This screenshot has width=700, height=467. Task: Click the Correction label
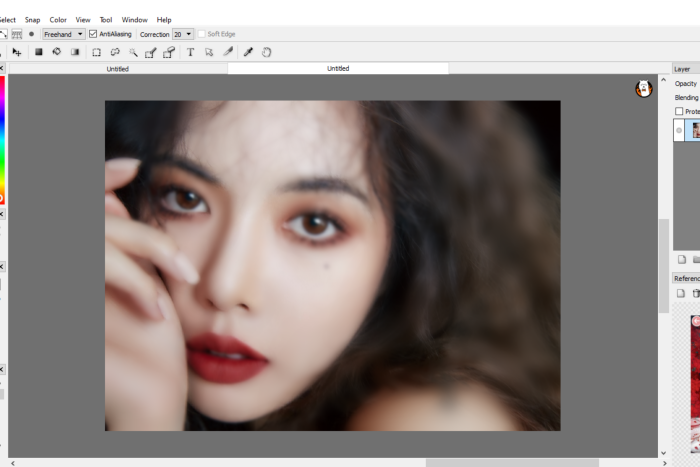pyautogui.click(x=154, y=34)
